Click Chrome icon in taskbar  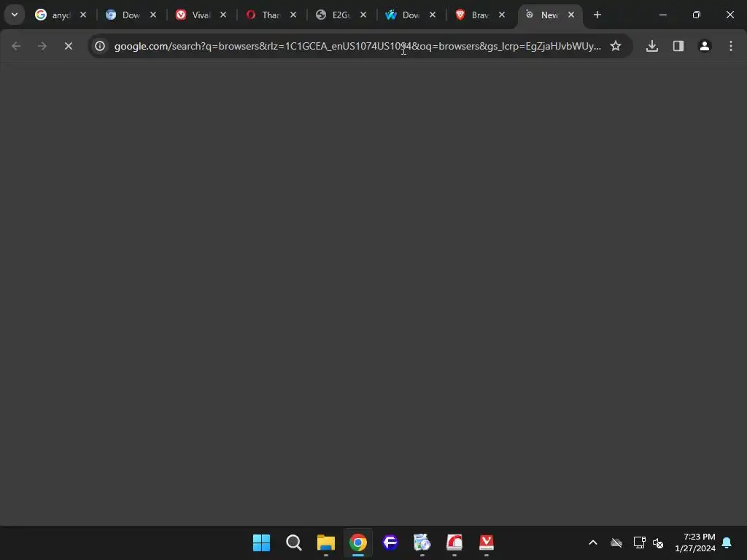click(357, 542)
